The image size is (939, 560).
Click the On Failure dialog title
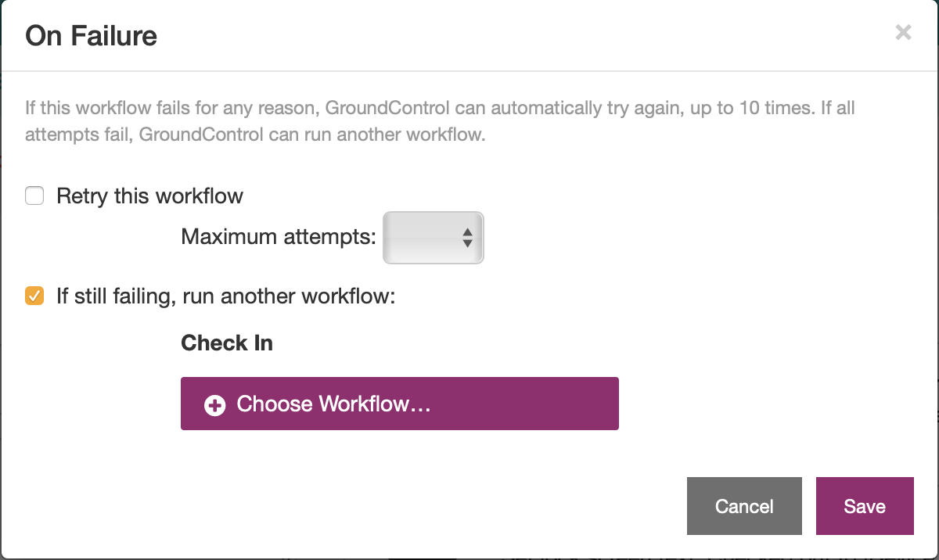click(91, 35)
